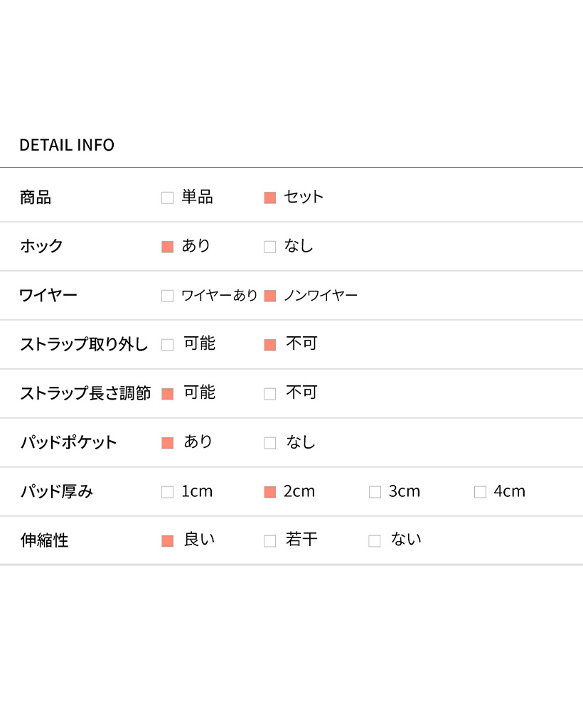Check 不可 for ストラップ長さ調節
Viewport: 583px width, 728px height.
(x=269, y=394)
